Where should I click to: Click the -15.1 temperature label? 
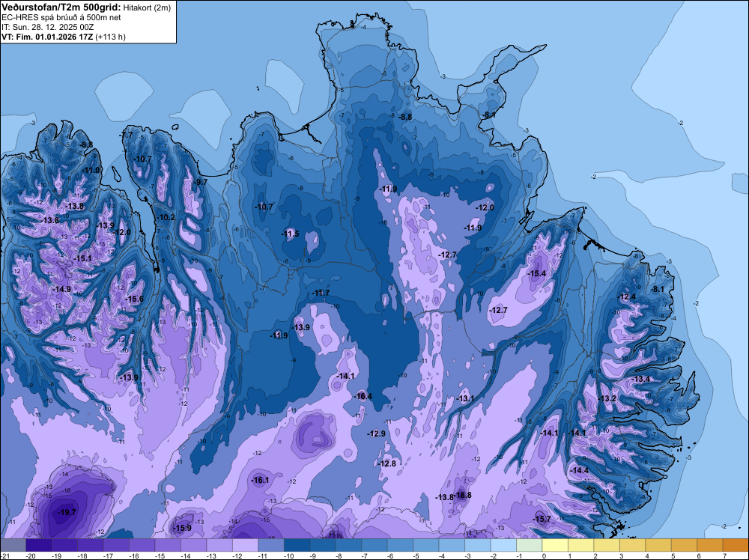[x=82, y=258]
